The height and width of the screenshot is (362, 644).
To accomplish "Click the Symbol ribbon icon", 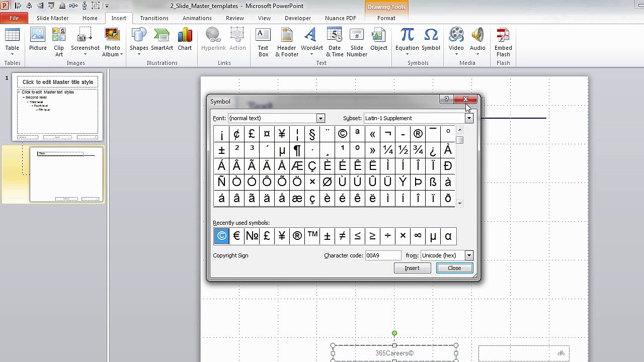I will 431,39.
